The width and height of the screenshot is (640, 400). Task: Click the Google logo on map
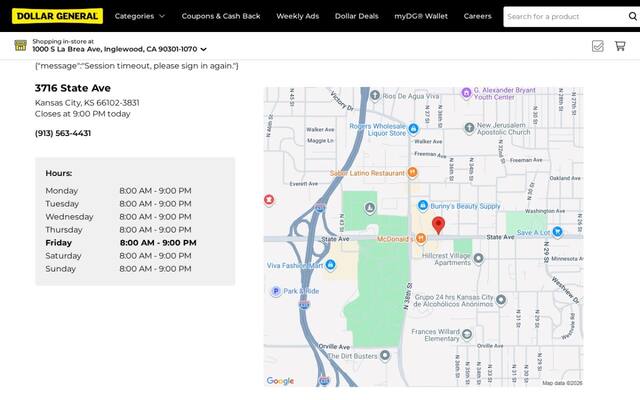pos(280,381)
